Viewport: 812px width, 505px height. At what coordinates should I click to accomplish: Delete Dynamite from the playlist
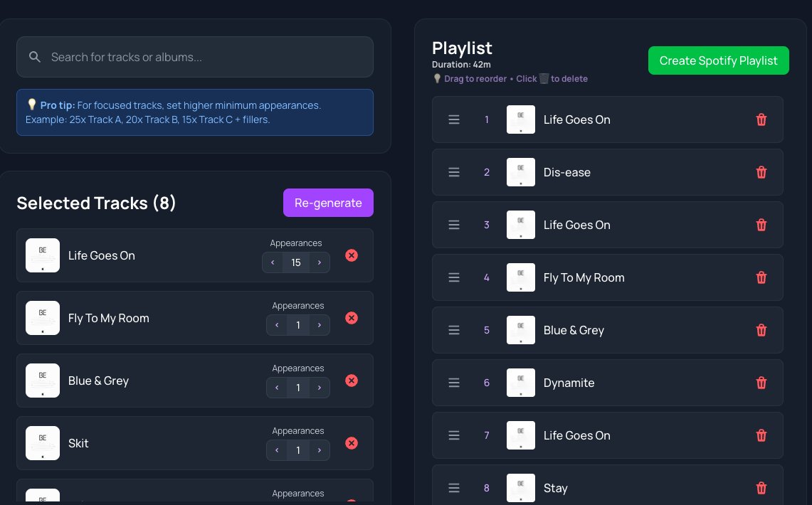click(761, 383)
